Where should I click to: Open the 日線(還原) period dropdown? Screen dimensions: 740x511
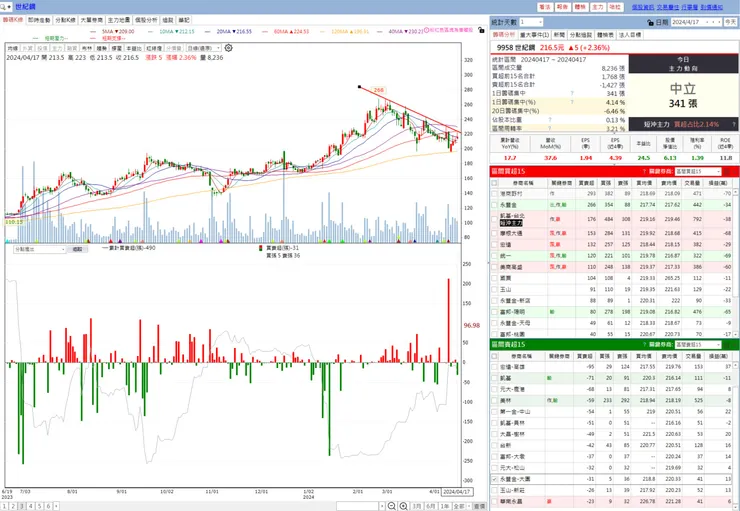(x=203, y=48)
